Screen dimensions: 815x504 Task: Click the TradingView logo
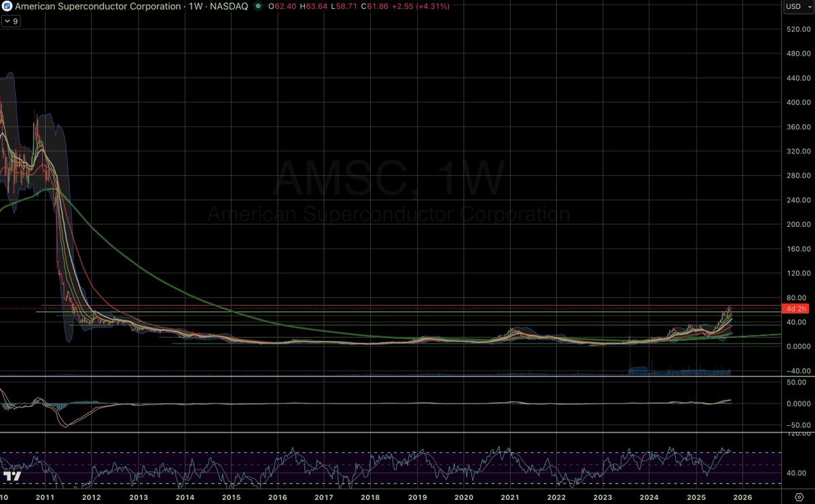coord(12,477)
